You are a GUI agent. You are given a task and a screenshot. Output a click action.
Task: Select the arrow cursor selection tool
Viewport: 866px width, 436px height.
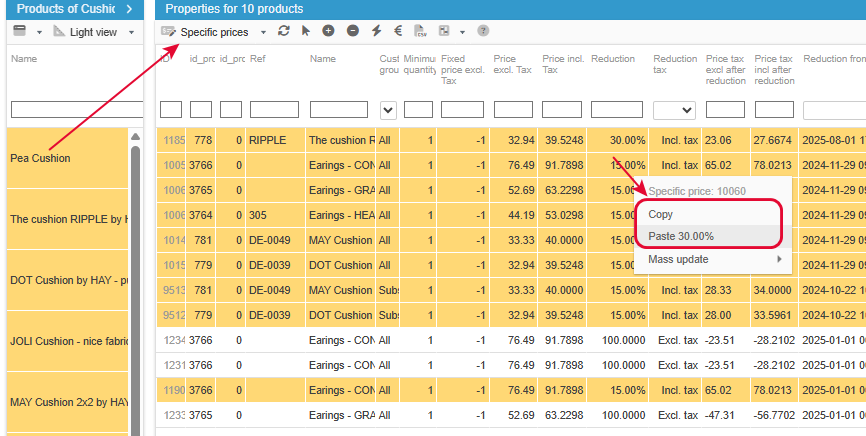coord(305,31)
